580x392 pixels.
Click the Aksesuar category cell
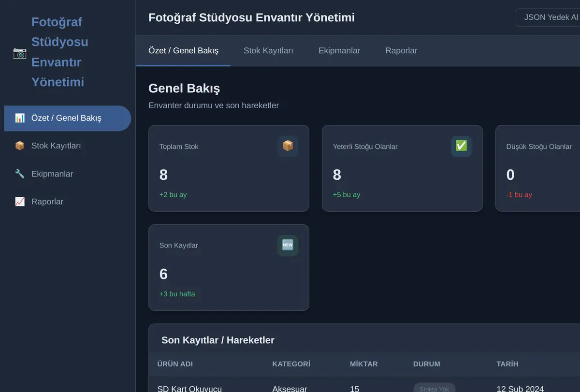(290, 388)
